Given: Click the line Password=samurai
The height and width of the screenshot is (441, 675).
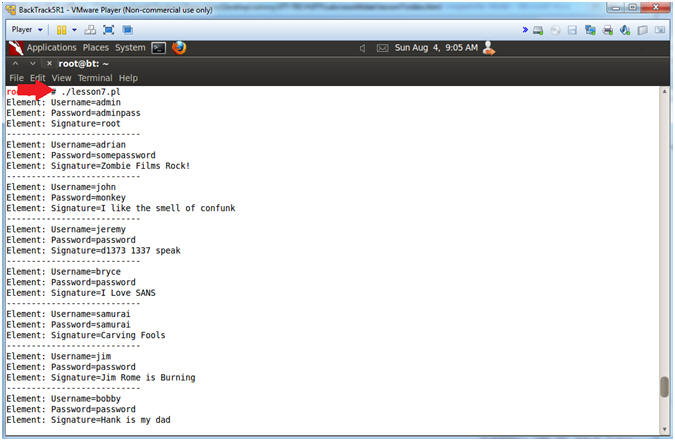Looking at the screenshot, I should pos(68,325).
